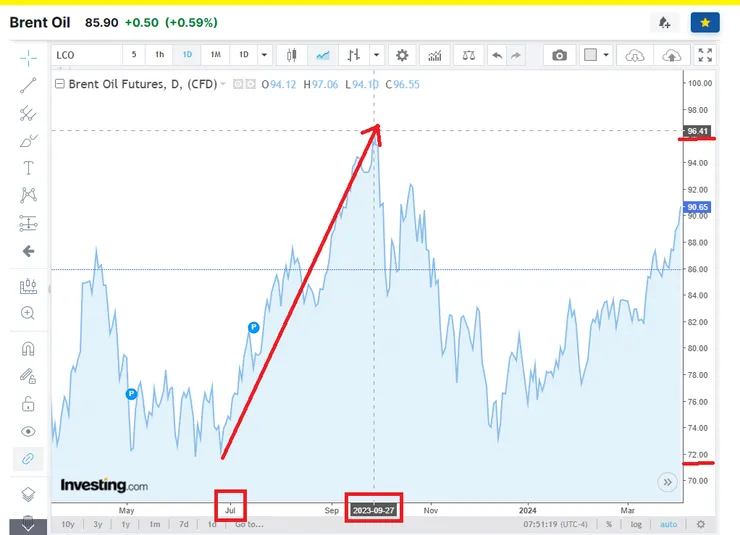
Task: Open the indicators menu
Action: click(x=435, y=55)
